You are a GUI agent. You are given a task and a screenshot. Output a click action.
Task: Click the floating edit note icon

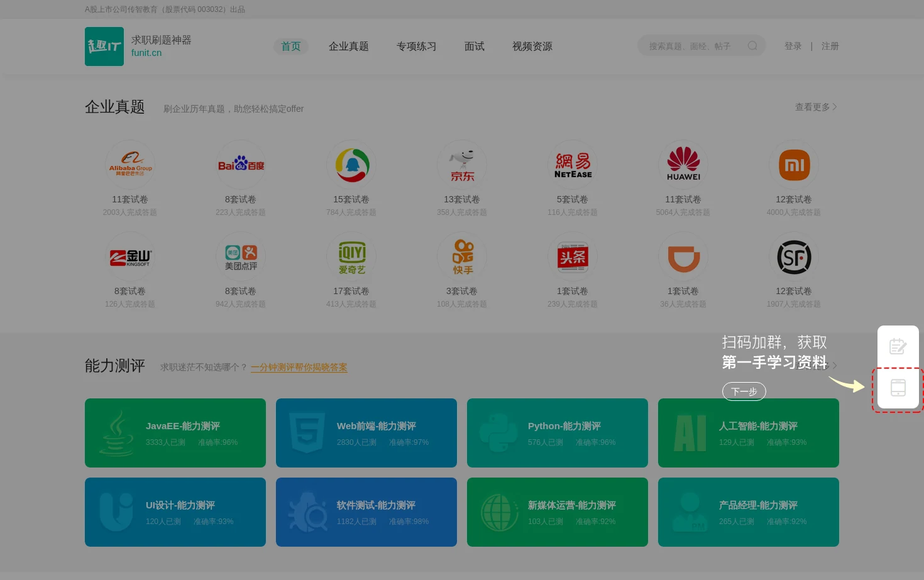(898, 346)
